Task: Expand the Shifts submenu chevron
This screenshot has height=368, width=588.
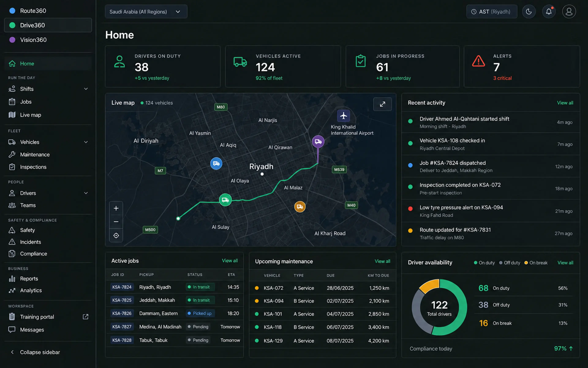Action: point(86,89)
